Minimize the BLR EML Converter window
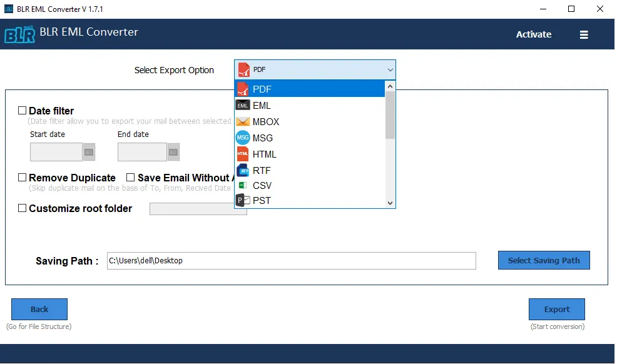 point(543,9)
